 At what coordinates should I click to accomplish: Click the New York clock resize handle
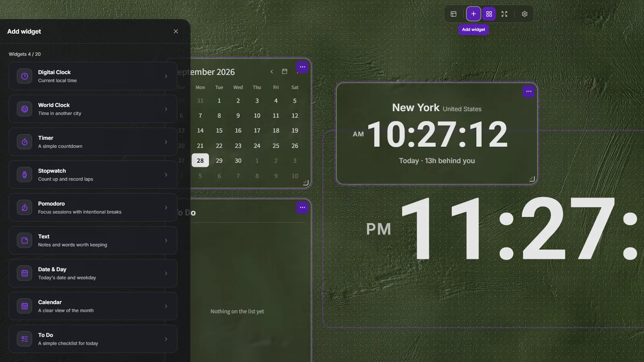pyautogui.click(x=532, y=179)
